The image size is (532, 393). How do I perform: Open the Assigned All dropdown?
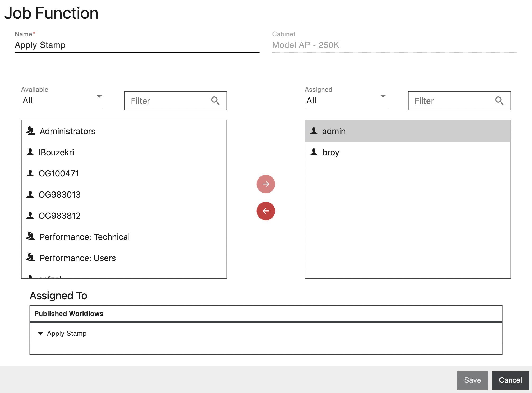(x=346, y=100)
